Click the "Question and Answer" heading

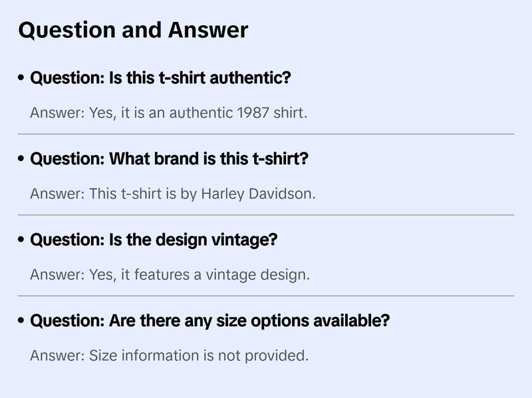pos(133,30)
